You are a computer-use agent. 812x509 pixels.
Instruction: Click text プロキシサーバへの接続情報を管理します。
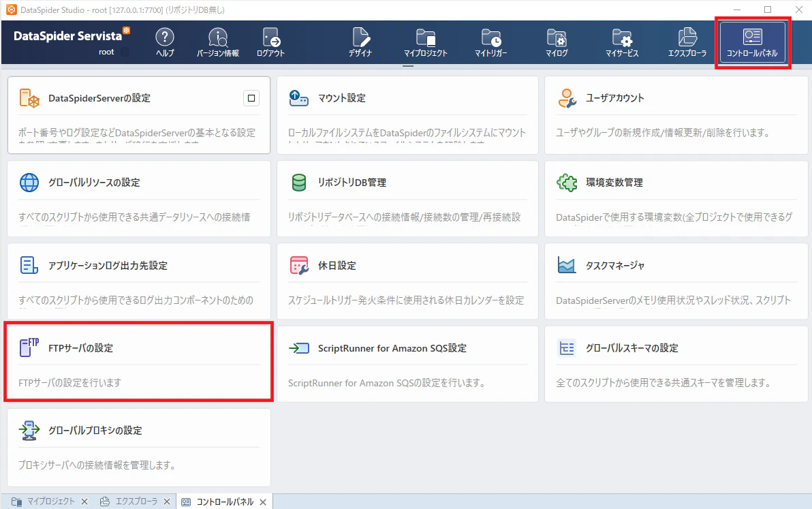click(x=97, y=465)
